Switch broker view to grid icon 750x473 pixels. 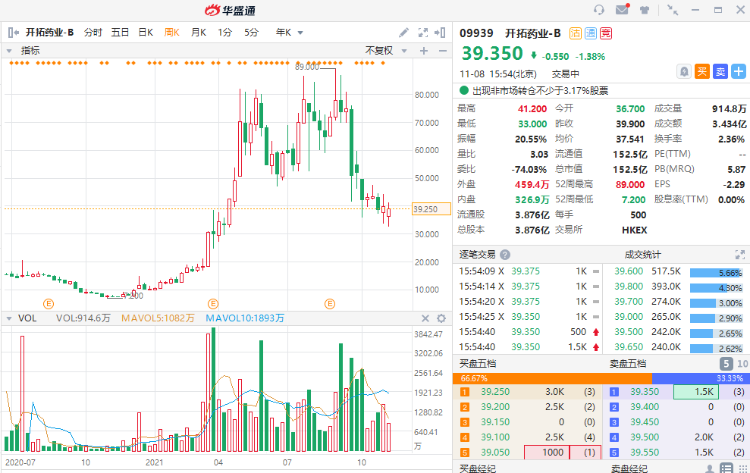tap(742, 469)
